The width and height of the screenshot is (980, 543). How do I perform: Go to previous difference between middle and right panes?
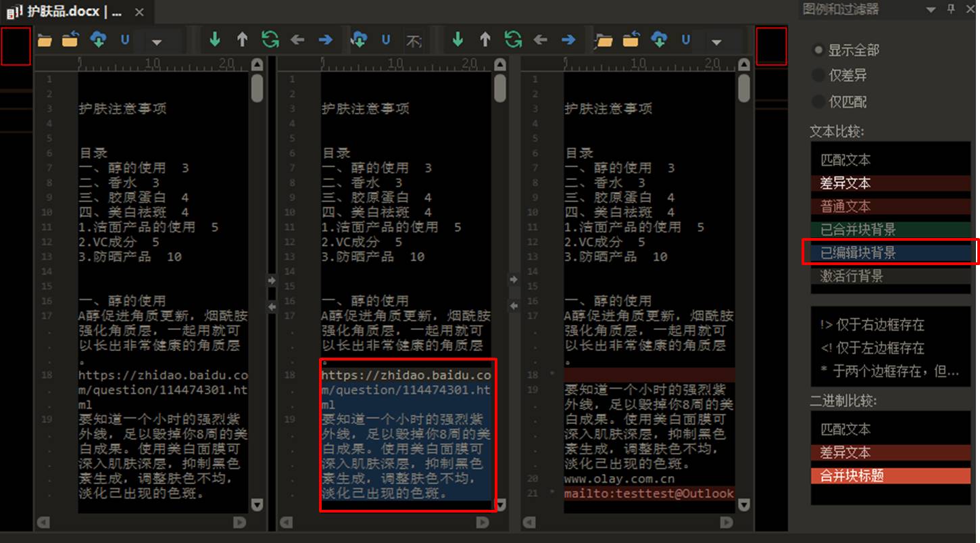485,40
